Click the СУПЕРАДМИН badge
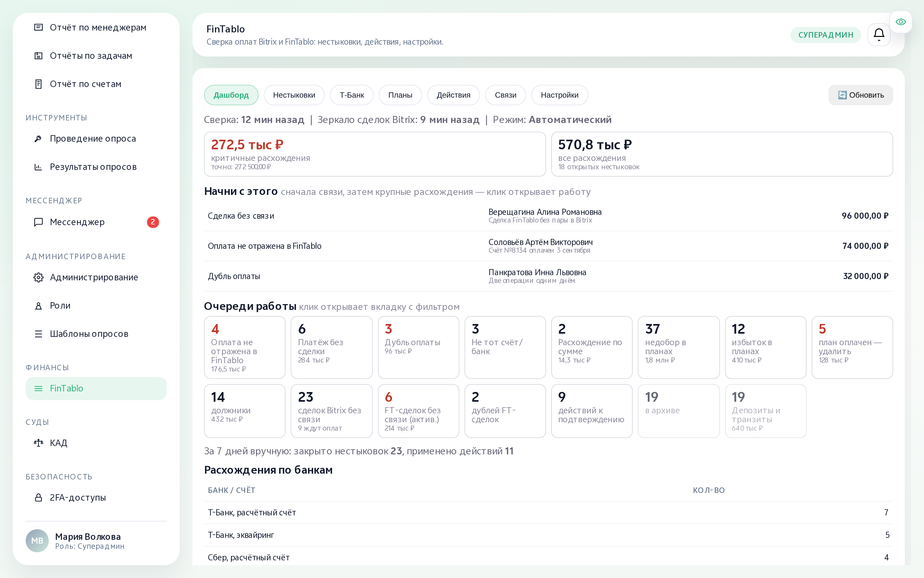This screenshot has width=924, height=578. click(x=826, y=35)
